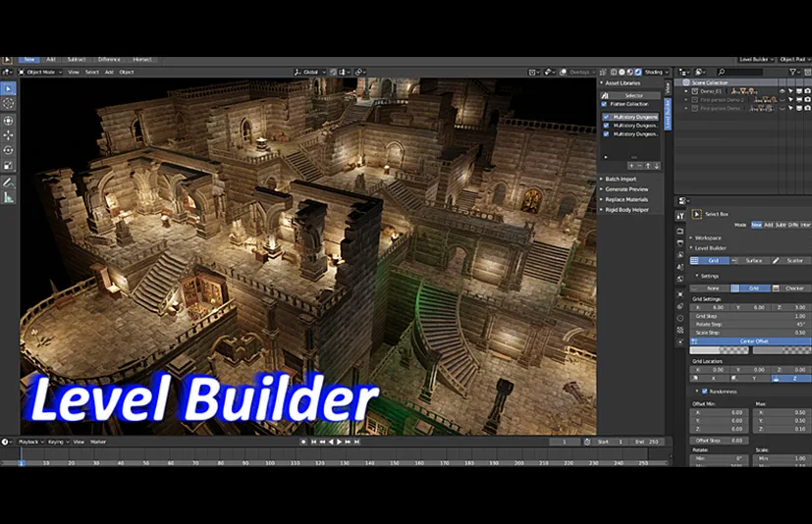Toggle render camera for Demo_01 collection
Screen dimensions: 812x524
pos(807,91)
